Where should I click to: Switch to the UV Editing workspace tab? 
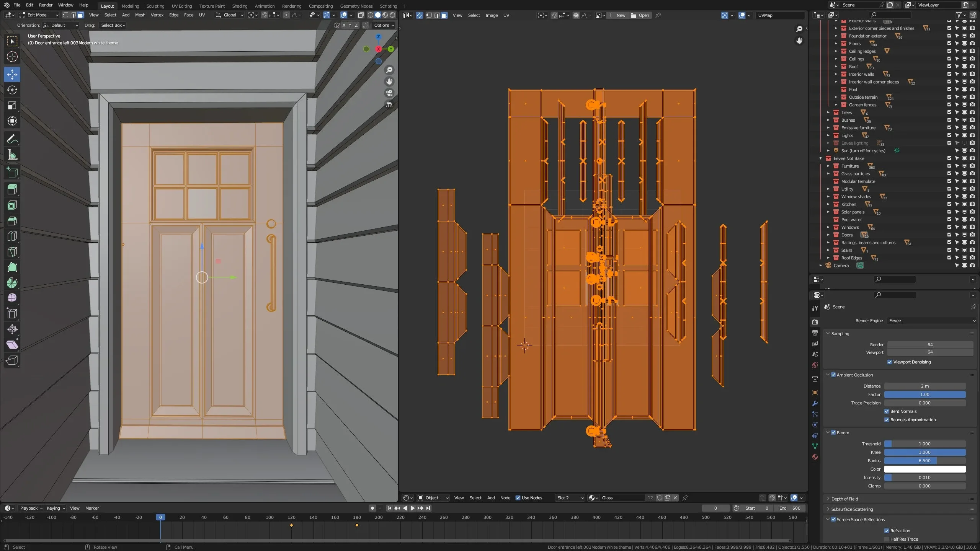click(181, 6)
